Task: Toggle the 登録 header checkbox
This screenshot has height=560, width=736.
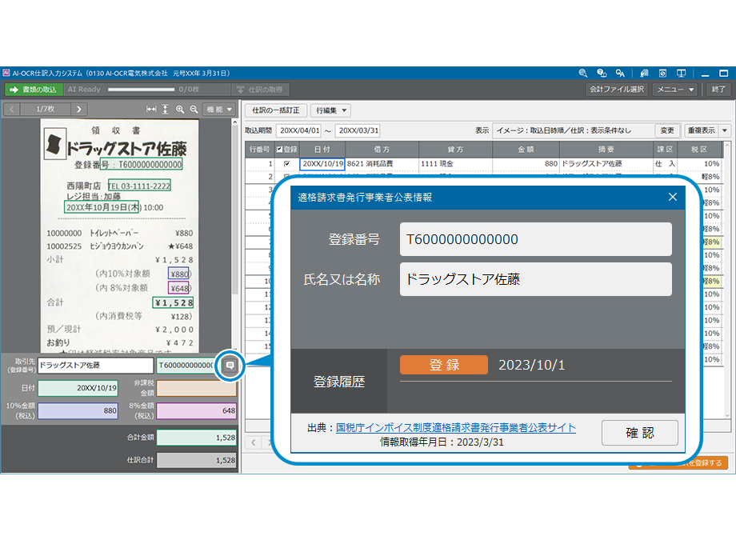Action: tap(280, 150)
